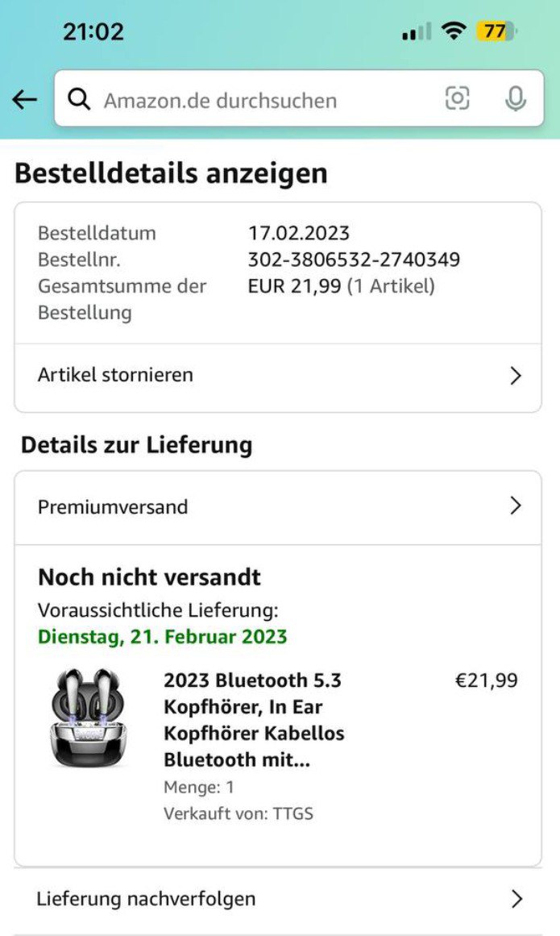Open the Bluetooth 5.3 Kopfhörer product title
The image size is (560, 936).
(254, 720)
